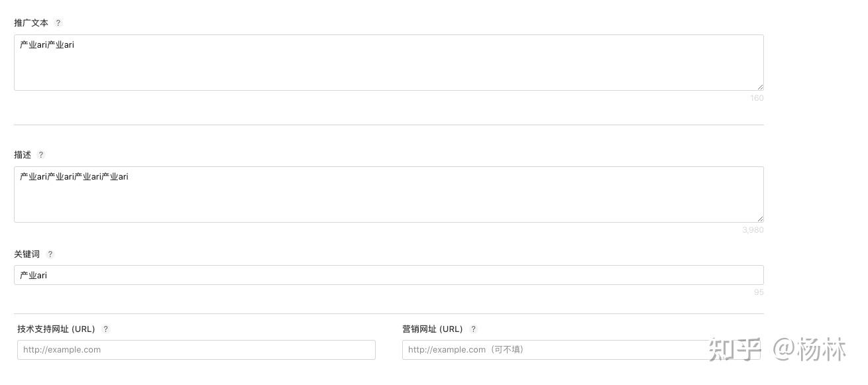Click inside the 描述 text area
The image size is (868, 385).
tap(388, 195)
